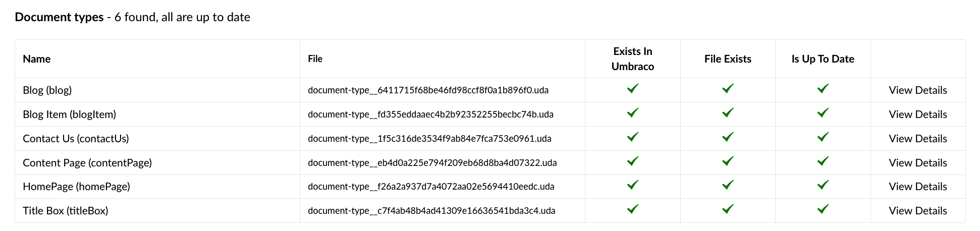Click File Exists checkmark for HomePage row
The image size is (980, 231).
click(727, 185)
